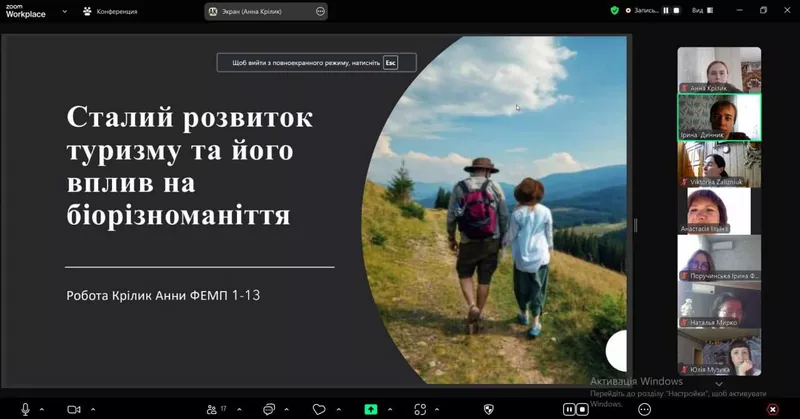This screenshot has height=419, width=800.
Task: Select Наталья Мирко's video thumbnail
Action: 719,305
